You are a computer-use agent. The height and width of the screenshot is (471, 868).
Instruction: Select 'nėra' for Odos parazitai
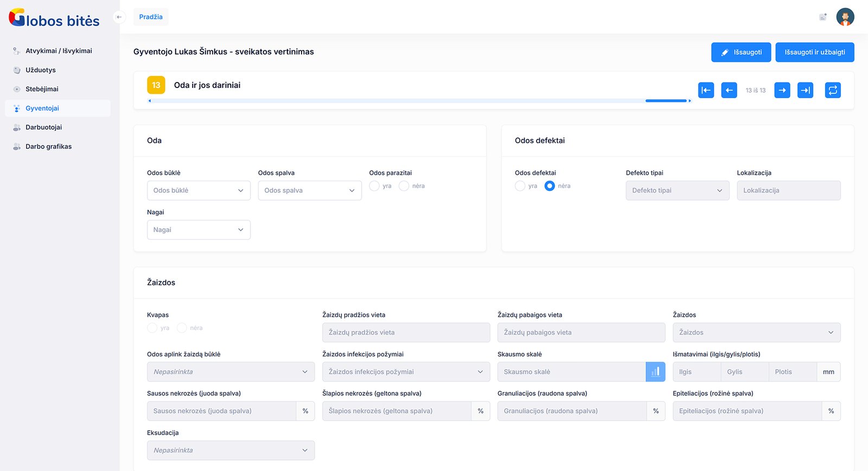tap(404, 186)
